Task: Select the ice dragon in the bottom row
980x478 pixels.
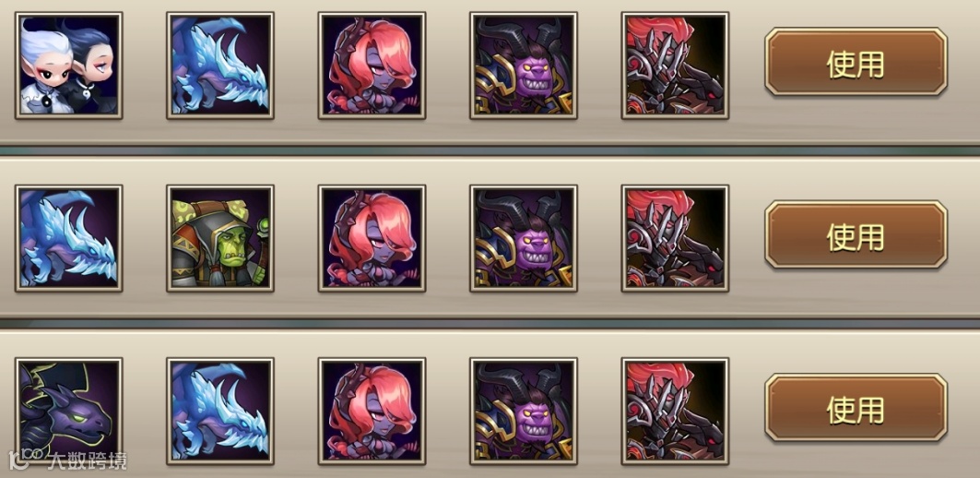Action: (220, 411)
